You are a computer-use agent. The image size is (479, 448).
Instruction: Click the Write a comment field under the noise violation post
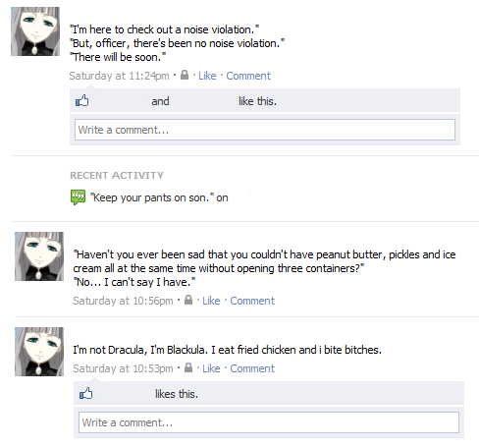click(265, 130)
